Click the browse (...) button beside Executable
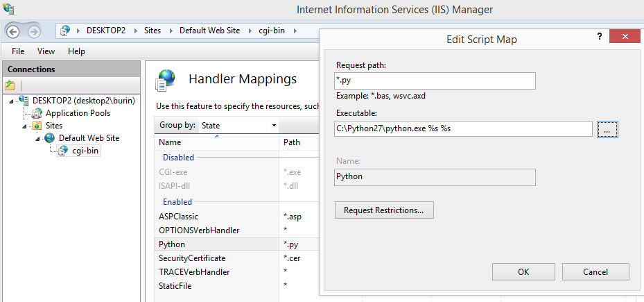The height and width of the screenshot is (302, 644). (607, 129)
